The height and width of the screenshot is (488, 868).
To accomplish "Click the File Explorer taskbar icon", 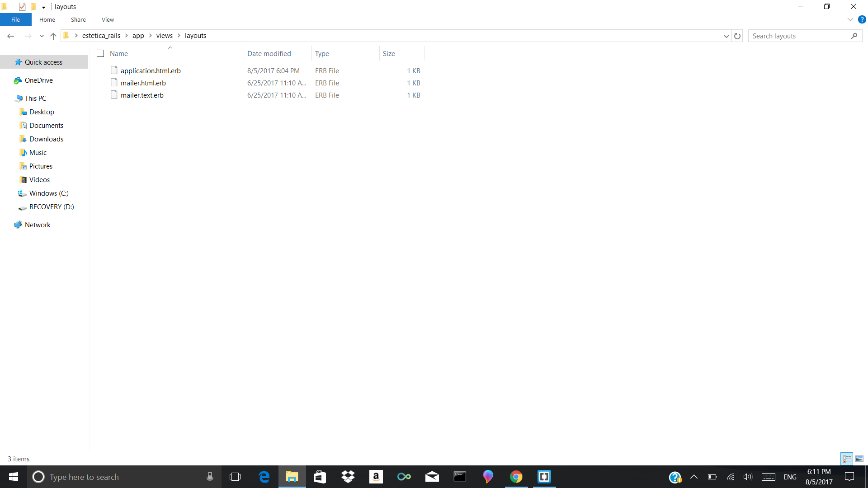I will click(x=292, y=477).
